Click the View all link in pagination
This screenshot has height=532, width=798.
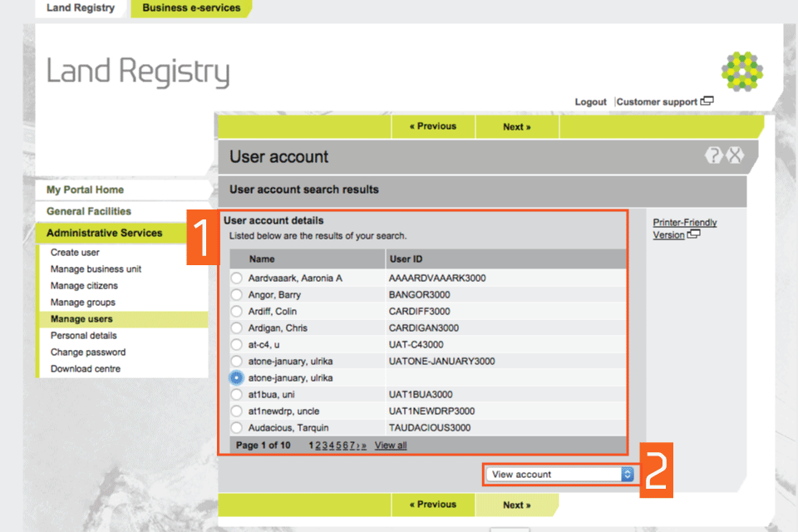391,446
